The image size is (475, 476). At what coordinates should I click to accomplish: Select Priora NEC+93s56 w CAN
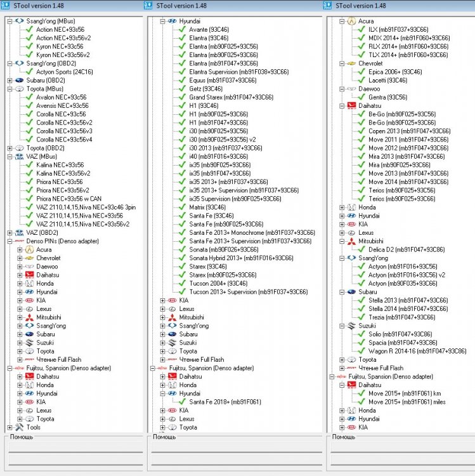[69, 199]
